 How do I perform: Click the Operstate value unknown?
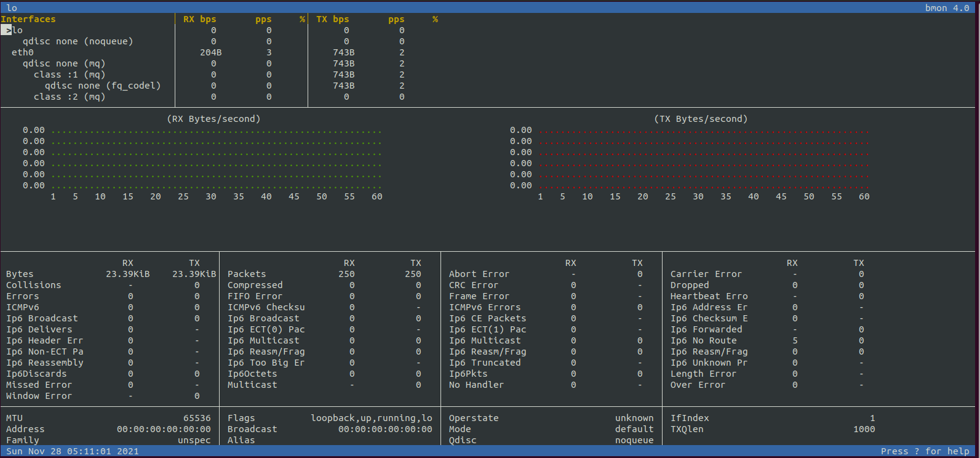tap(634, 418)
